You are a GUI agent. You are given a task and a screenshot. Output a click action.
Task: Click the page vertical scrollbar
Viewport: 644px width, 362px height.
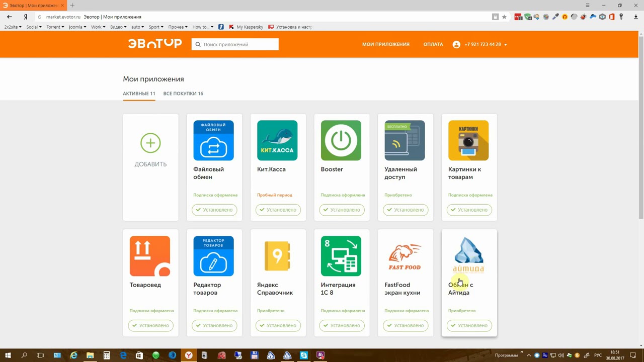point(640,127)
